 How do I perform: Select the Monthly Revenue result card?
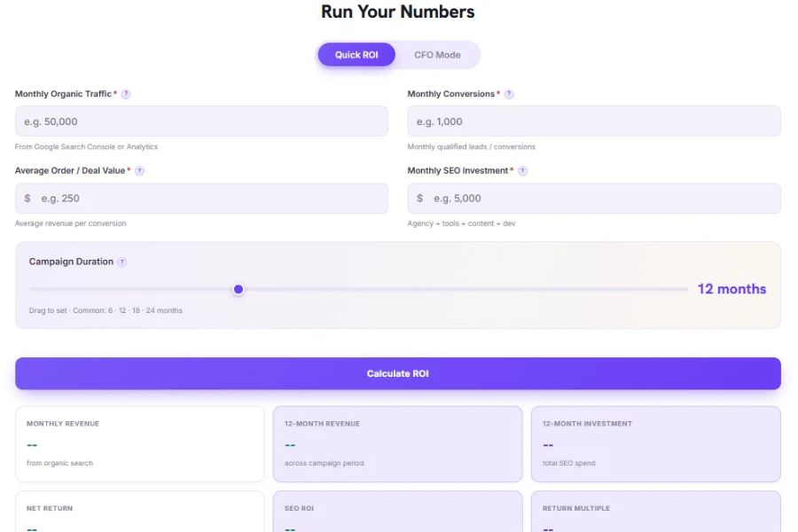pyautogui.click(x=140, y=444)
